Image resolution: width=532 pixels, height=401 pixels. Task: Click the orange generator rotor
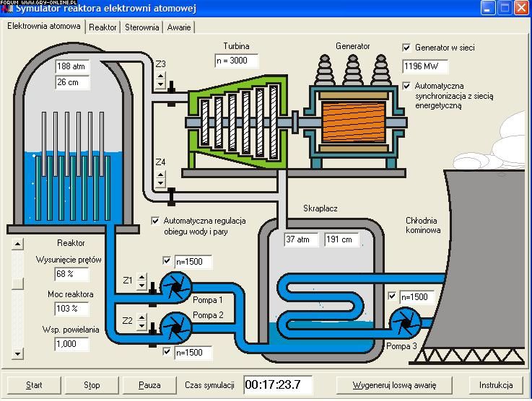[353, 123]
